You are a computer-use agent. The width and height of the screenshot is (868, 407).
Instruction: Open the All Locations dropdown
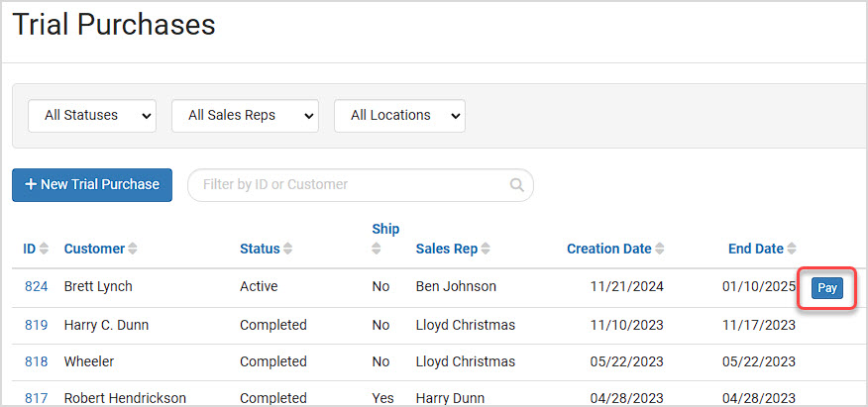(x=399, y=116)
